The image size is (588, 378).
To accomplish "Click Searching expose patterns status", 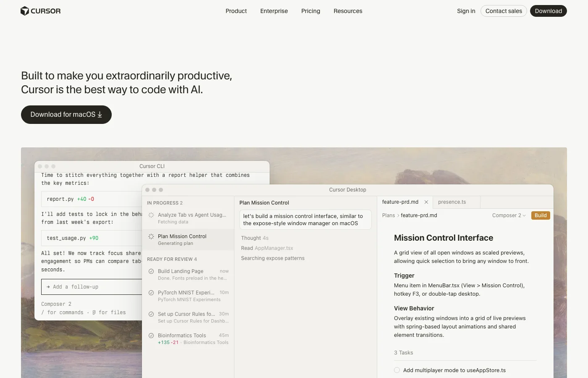I will 273,258.
